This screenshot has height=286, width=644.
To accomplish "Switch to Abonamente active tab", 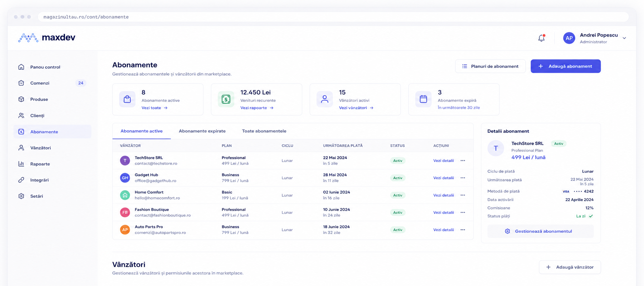I will pos(141,131).
